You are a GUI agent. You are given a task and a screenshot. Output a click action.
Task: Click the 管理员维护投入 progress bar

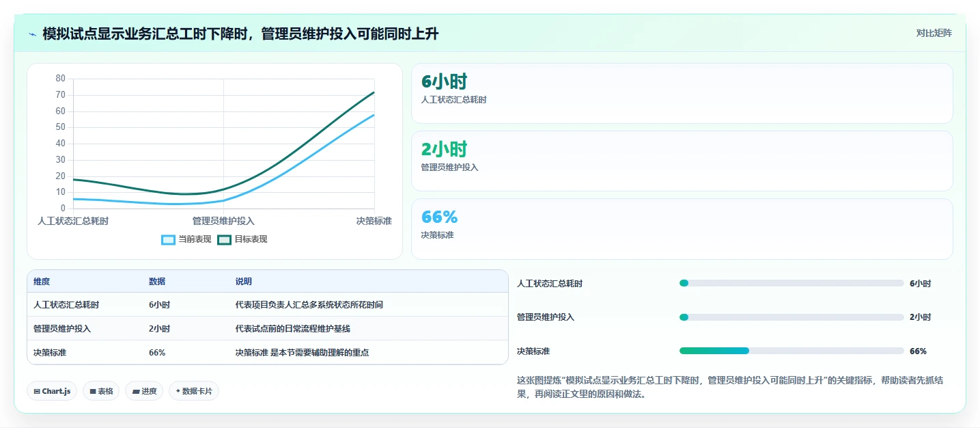(792, 317)
